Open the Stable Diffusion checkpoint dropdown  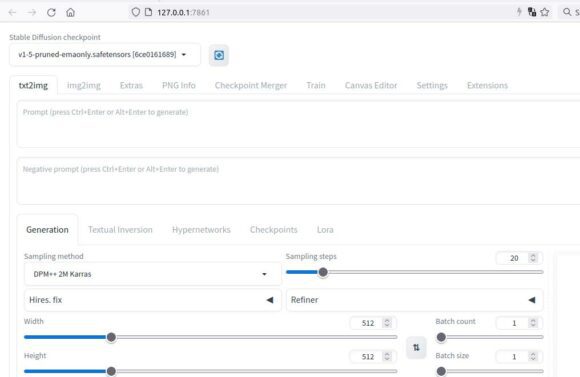pyautogui.click(x=105, y=54)
